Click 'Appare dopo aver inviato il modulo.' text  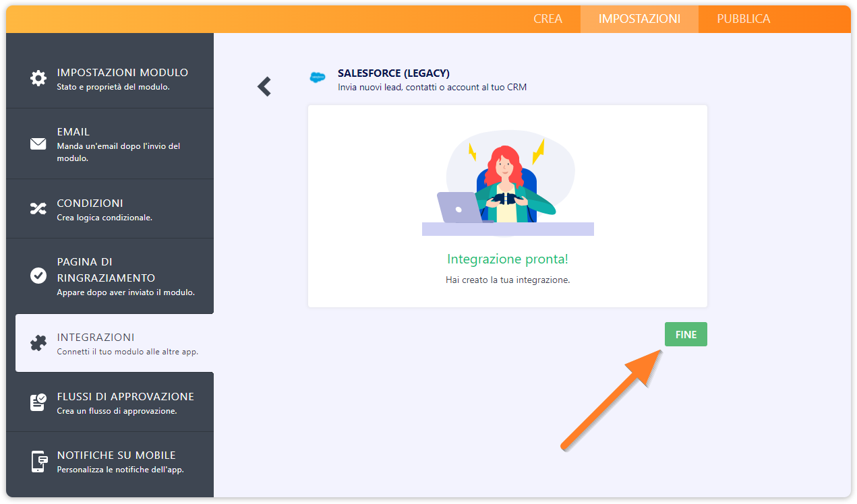125,292
